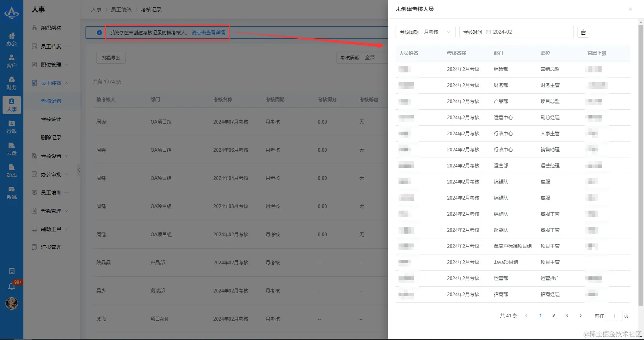Click the 测试部 department cell

click(x=157, y=291)
